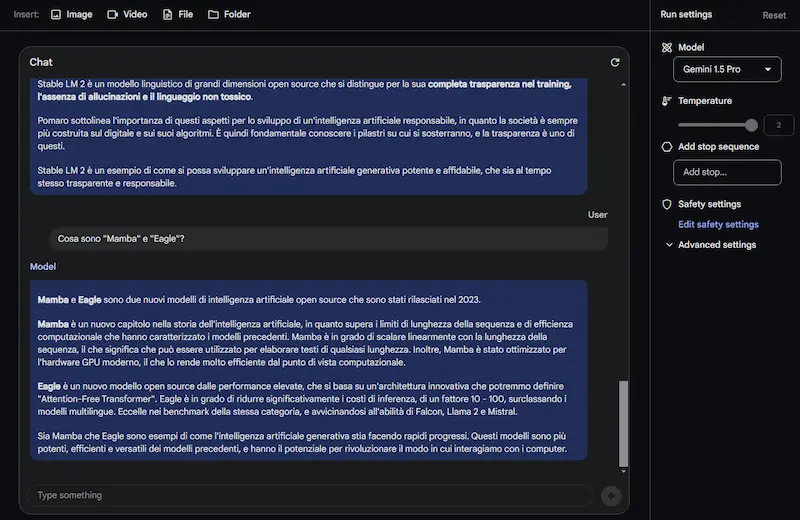800x520 pixels.
Task: Click the Model label above the response
Action: (x=43, y=266)
